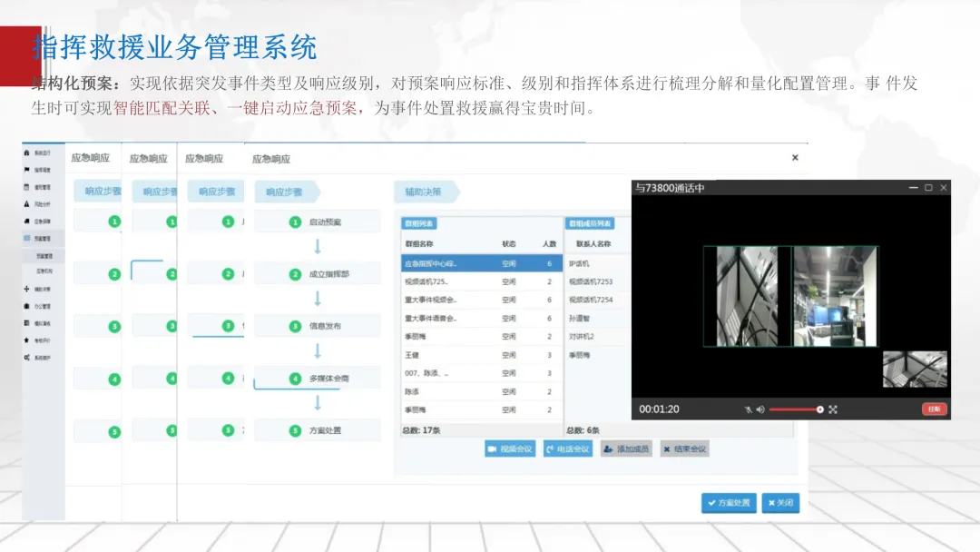980x552 pixels.
Task: Close the 应急响应 dialog with top-right X
Action: click(795, 158)
